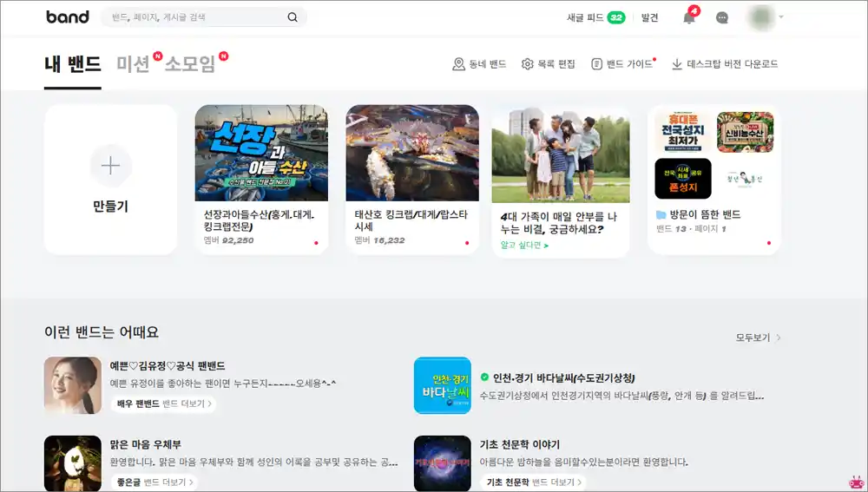Click the 밴드 가이드 document icon

point(596,64)
